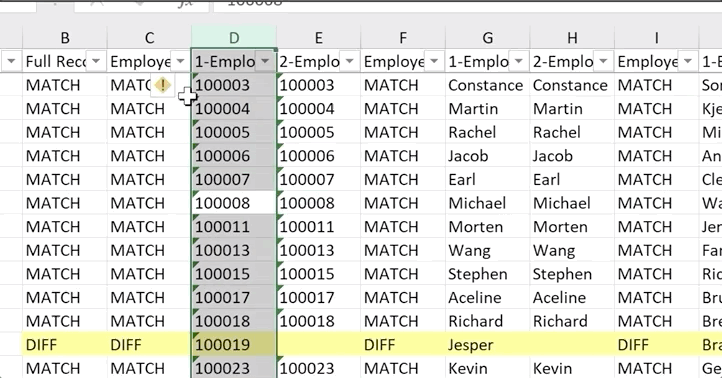Open filter arrow in column H header
Image resolution: width=722 pixels, height=378 pixels.
pyautogui.click(x=603, y=61)
